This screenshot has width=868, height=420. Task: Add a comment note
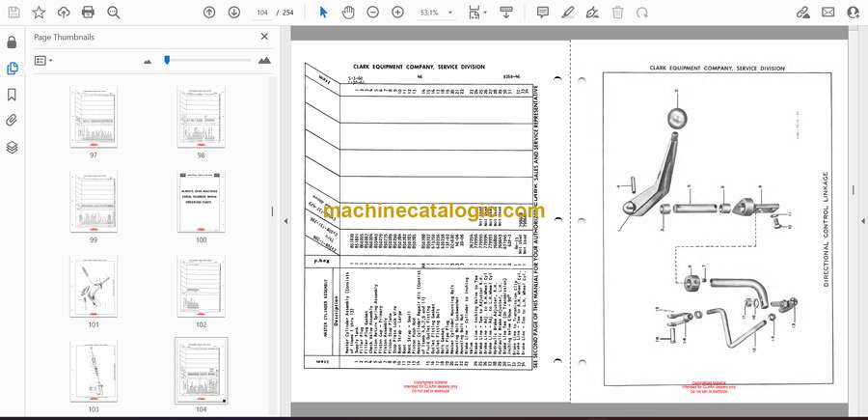[542, 13]
